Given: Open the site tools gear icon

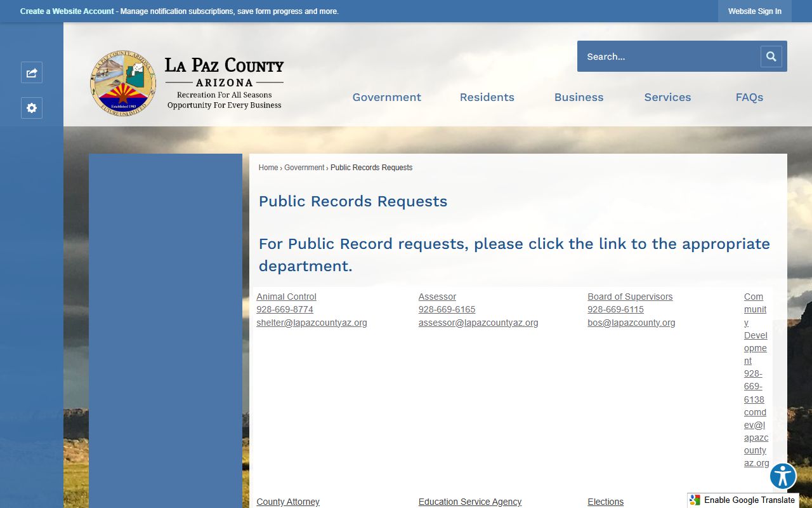Looking at the screenshot, I should click(32, 108).
